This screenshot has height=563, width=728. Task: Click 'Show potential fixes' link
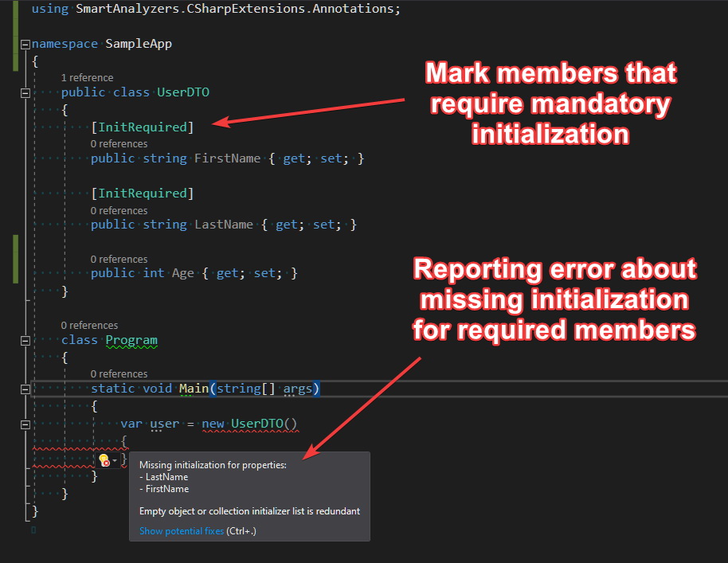pos(182,530)
